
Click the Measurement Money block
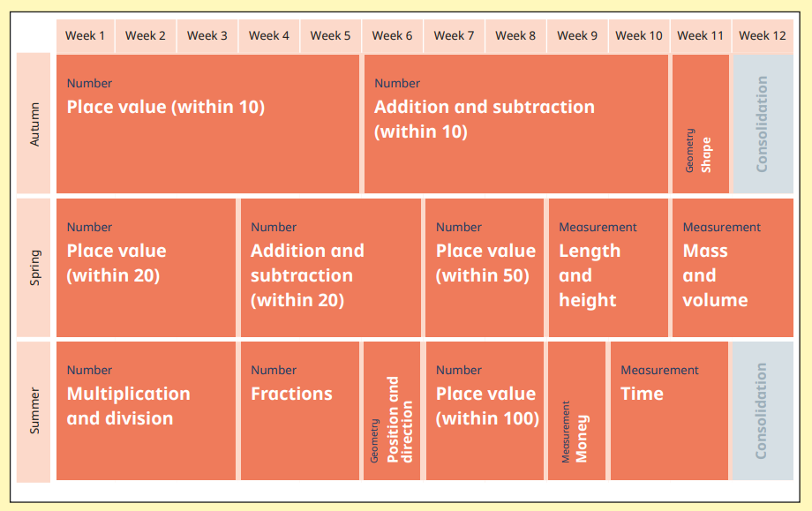[576, 410]
